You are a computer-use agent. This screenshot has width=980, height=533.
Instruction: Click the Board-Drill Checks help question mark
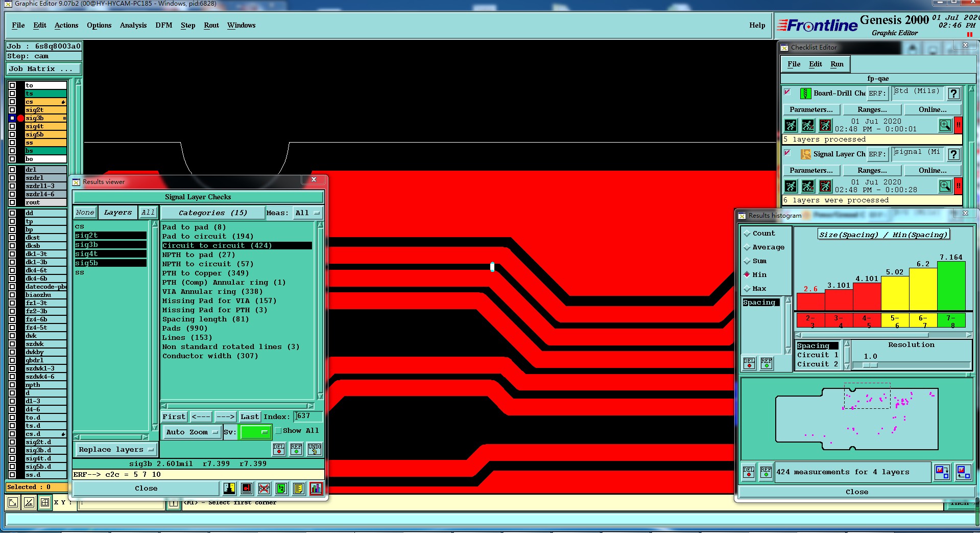pos(953,94)
